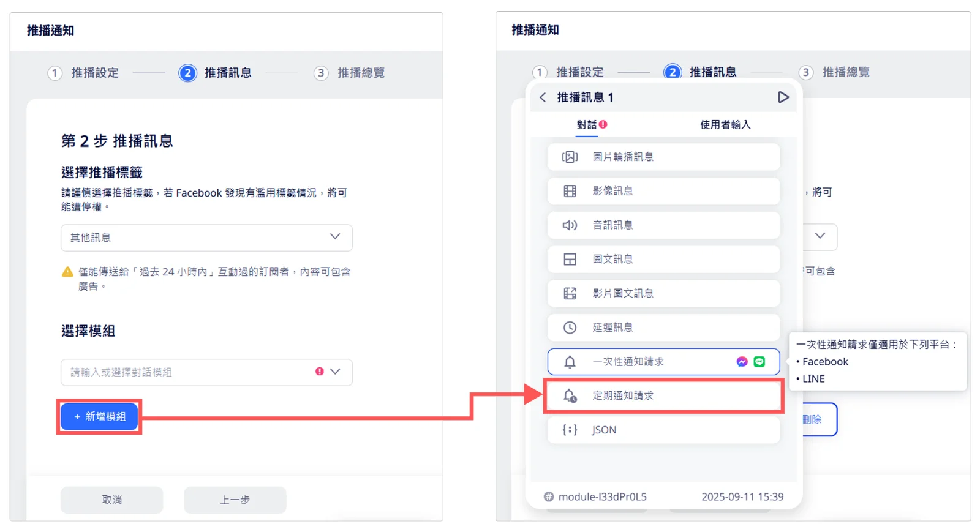Open the dropdown chevron in right window
980x532 pixels.
coord(820,236)
